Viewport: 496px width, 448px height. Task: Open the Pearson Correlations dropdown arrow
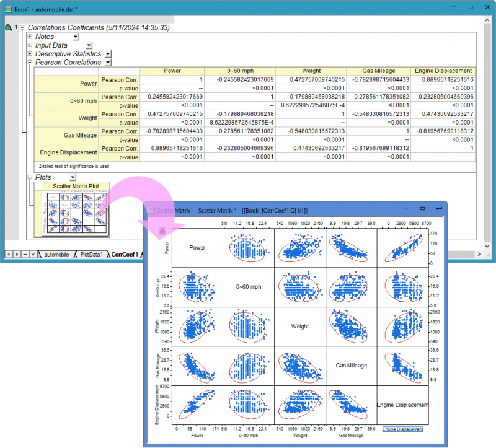tap(108, 63)
